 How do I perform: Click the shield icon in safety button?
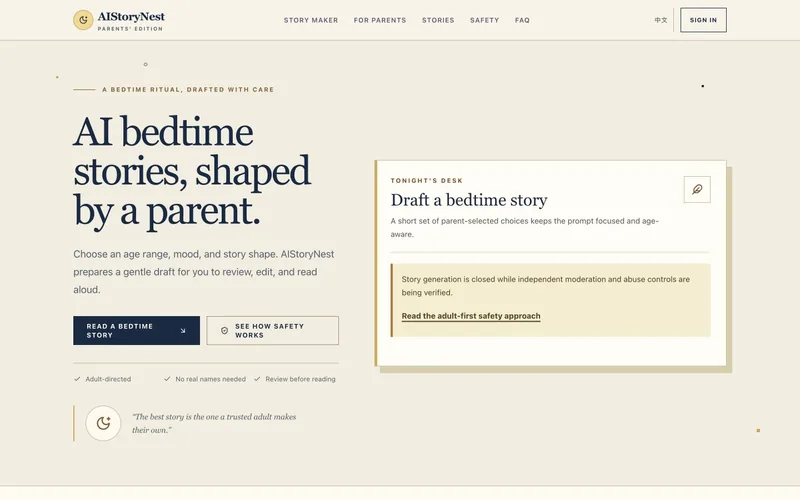click(x=224, y=331)
